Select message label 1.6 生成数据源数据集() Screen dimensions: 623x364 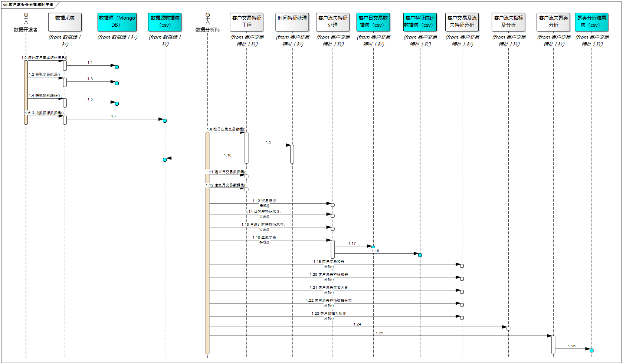(x=44, y=113)
